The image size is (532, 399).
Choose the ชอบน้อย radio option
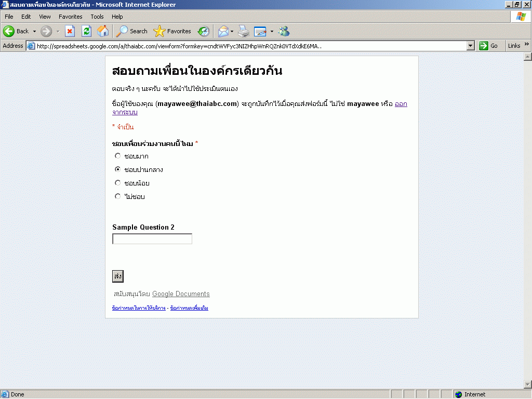pyautogui.click(x=117, y=183)
